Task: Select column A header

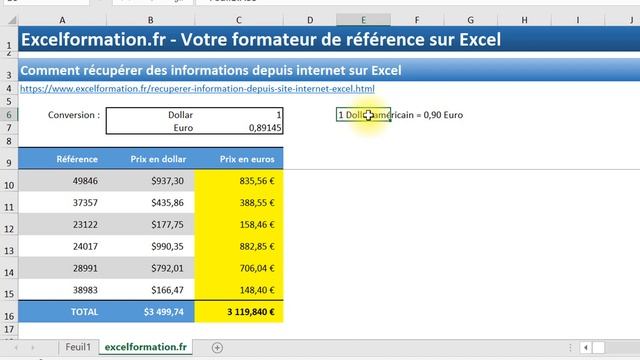Action: pyautogui.click(x=62, y=20)
